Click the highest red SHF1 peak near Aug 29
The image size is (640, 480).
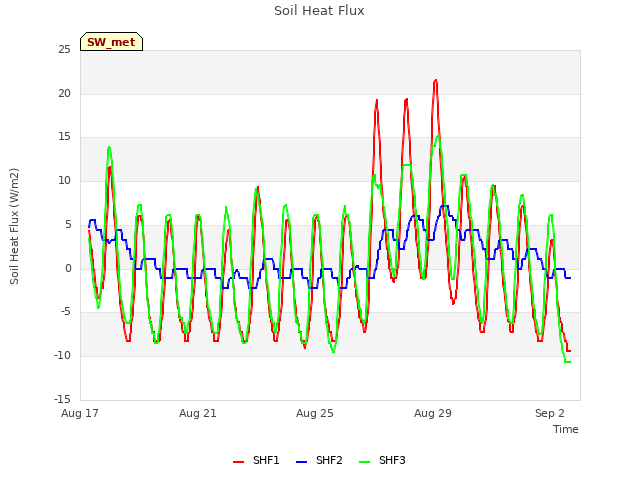[436, 81]
